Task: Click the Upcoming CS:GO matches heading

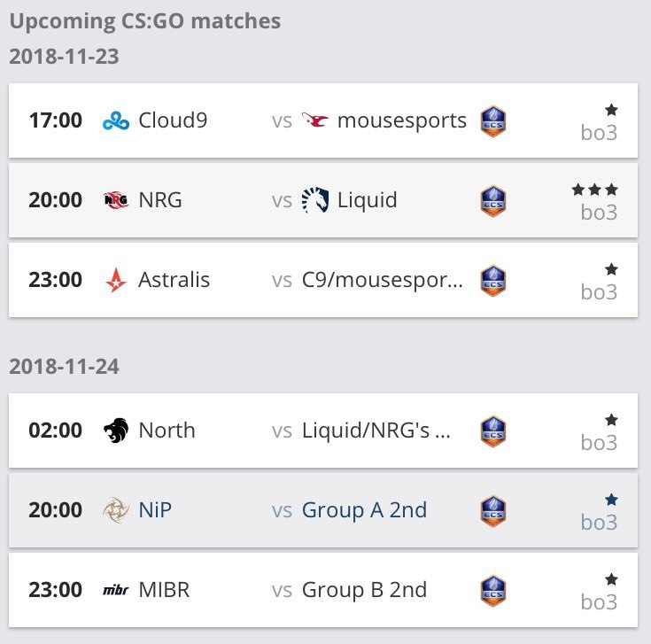Action: pyautogui.click(x=145, y=21)
